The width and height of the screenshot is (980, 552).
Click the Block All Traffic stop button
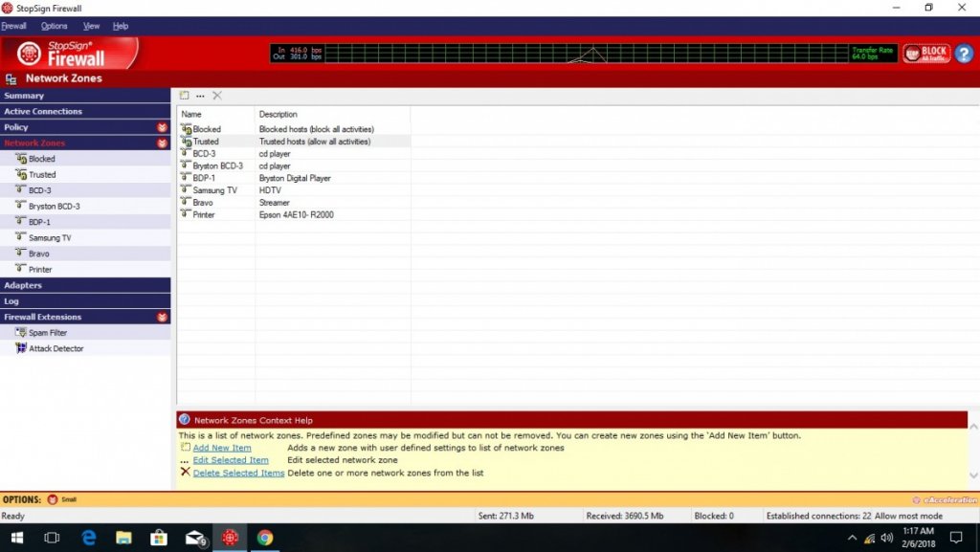pyautogui.click(x=926, y=54)
